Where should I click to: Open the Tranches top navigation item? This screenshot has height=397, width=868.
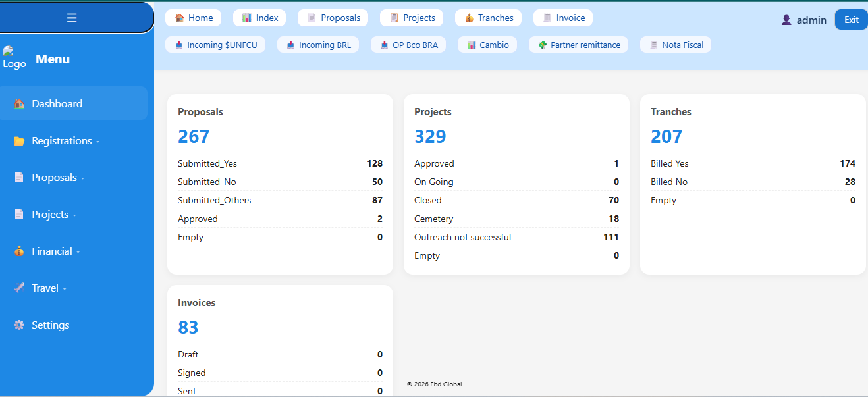pyautogui.click(x=488, y=18)
